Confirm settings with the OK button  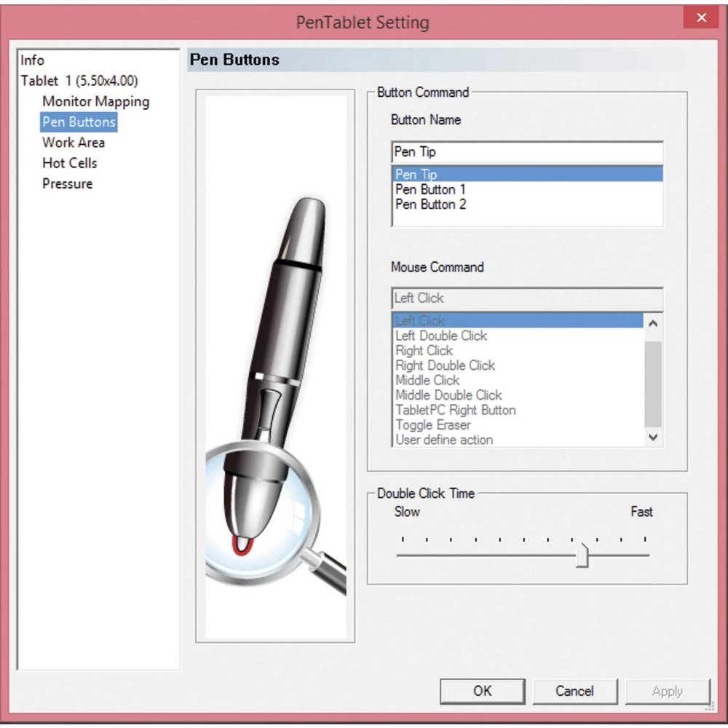coord(482,691)
